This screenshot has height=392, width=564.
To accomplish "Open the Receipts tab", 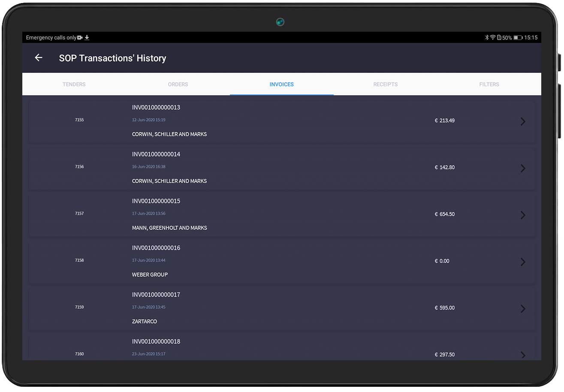I will click(x=385, y=84).
